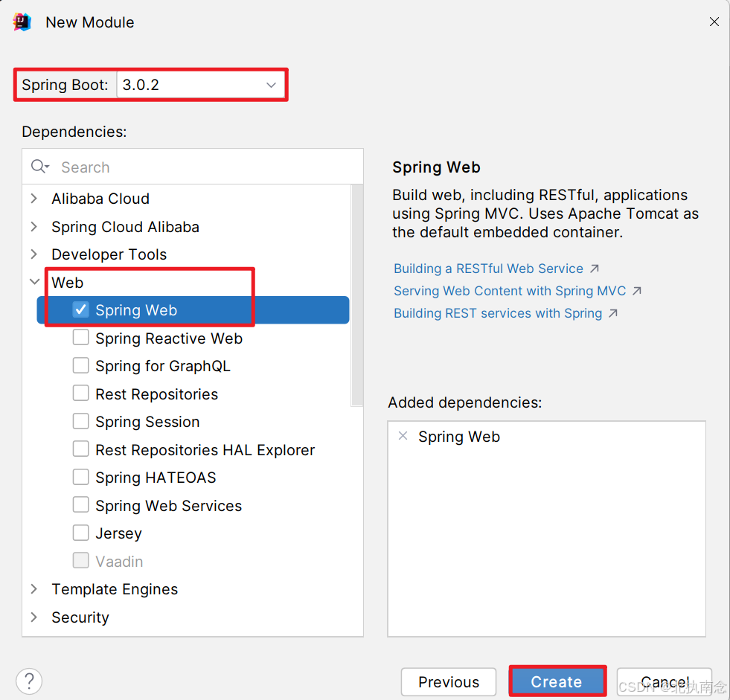
Task: Select the Web tree row label
Action: pyautogui.click(x=68, y=283)
